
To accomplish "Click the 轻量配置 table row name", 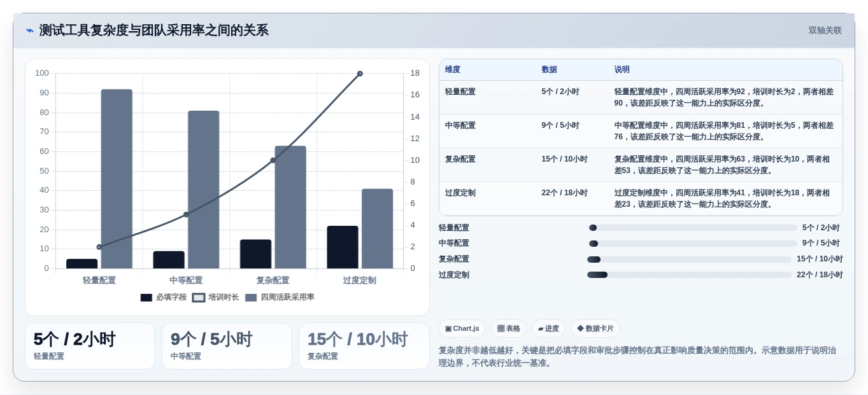I will point(460,92).
